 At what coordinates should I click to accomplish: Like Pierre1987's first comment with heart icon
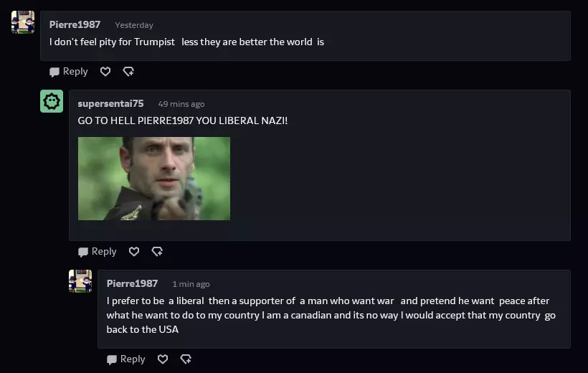tap(105, 71)
